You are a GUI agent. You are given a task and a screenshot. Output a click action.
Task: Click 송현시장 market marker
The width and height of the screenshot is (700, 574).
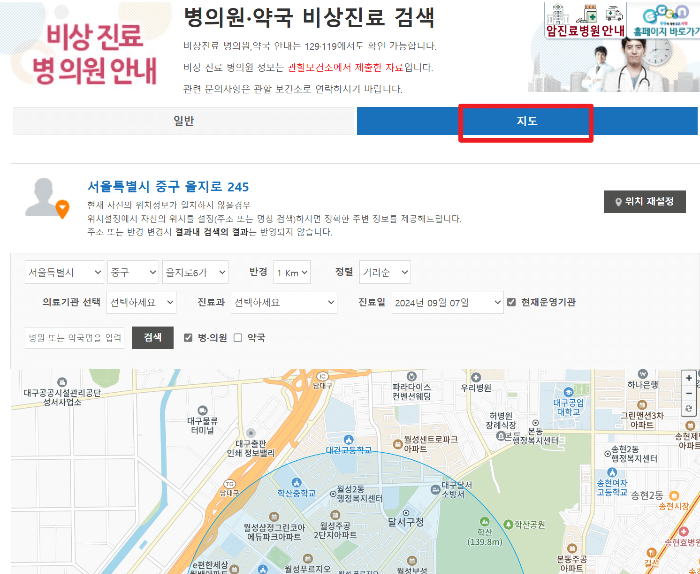click(674, 496)
